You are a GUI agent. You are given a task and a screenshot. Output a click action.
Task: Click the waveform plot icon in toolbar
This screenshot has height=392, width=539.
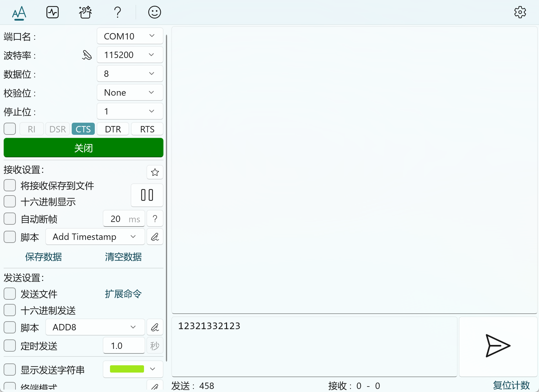click(53, 12)
